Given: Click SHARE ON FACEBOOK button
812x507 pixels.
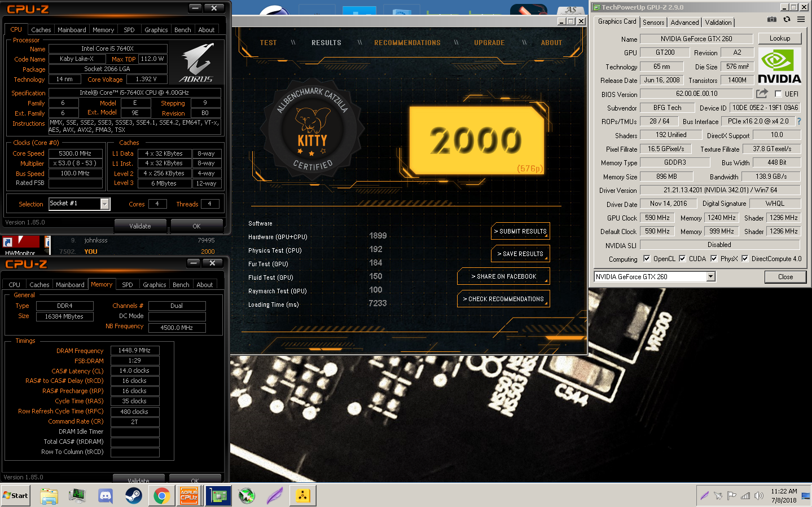Looking at the screenshot, I should pos(504,276).
